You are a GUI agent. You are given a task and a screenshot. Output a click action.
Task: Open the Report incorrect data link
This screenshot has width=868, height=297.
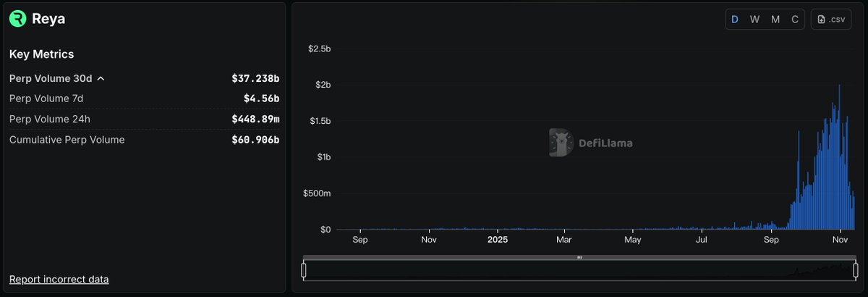(59, 279)
